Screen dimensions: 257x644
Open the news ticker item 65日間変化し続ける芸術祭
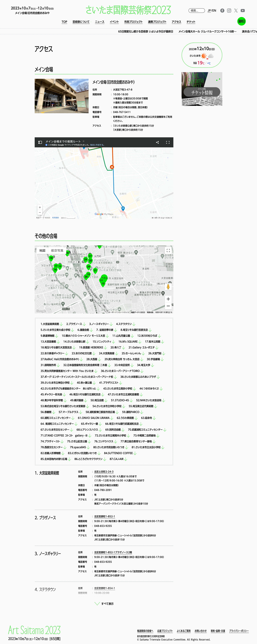click(146, 31)
